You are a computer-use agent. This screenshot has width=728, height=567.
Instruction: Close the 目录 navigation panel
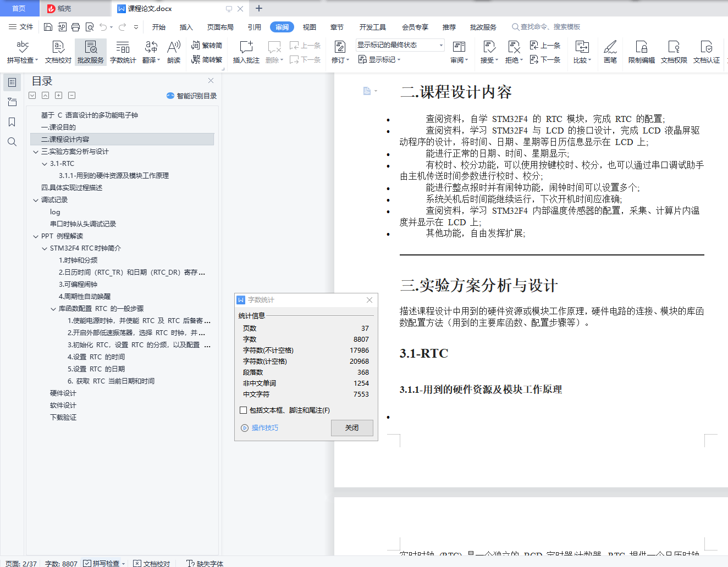click(211, 81)
